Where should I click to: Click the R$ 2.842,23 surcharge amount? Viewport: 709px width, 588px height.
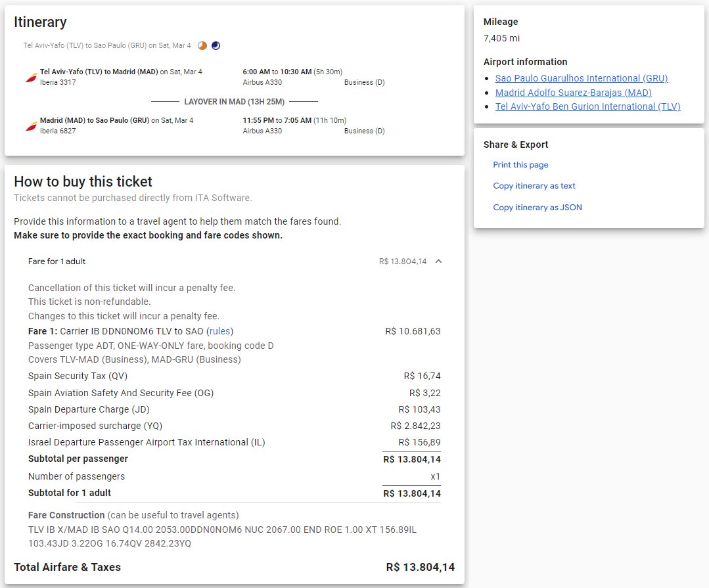click(x=415, y=426)
